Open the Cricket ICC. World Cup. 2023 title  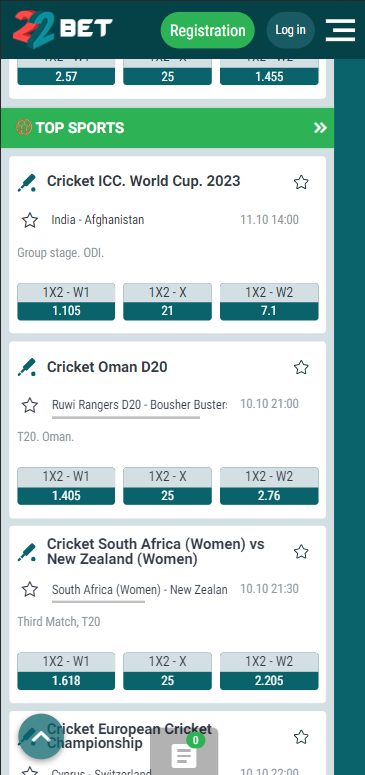coord(143,181)
